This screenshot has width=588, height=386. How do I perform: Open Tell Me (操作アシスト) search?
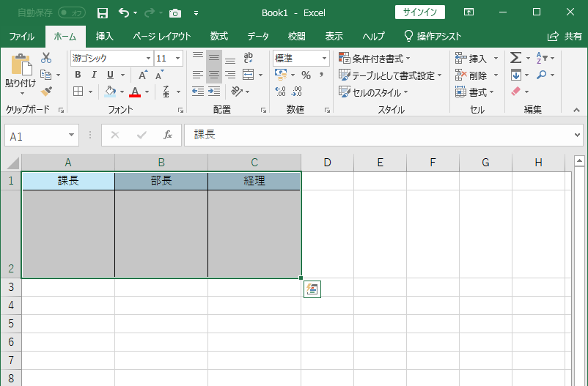point(433,37)
